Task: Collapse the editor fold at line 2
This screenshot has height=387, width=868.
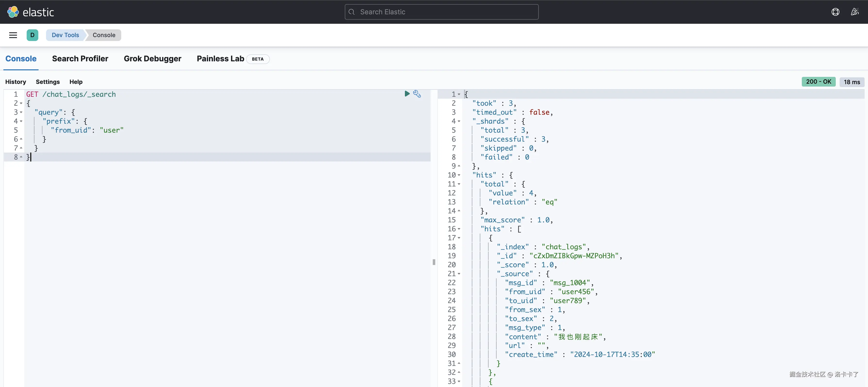Action: pyautogui.click(x=21, y=104)
